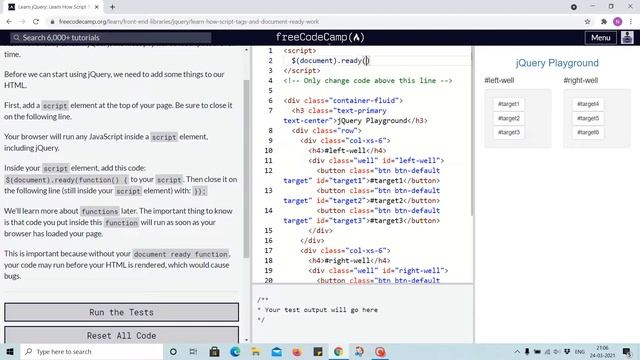Open Microsoft Store from the taskbar

pos(214,351)
